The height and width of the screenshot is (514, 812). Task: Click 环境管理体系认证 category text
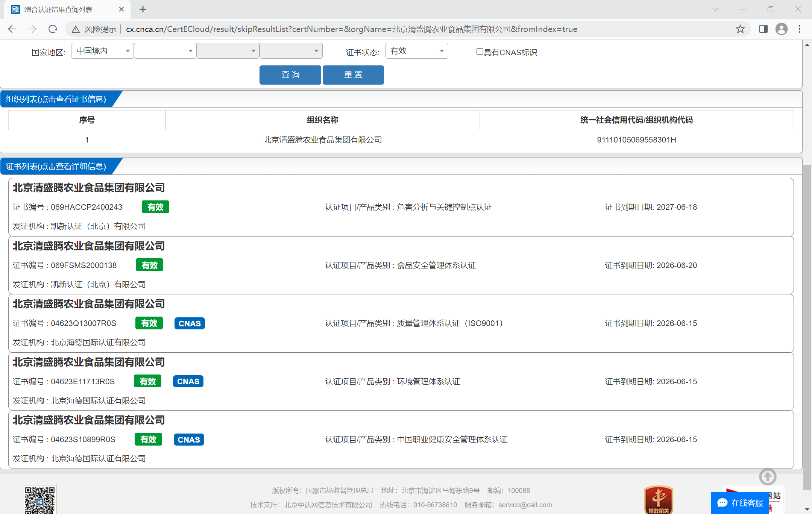click(428, 382)
